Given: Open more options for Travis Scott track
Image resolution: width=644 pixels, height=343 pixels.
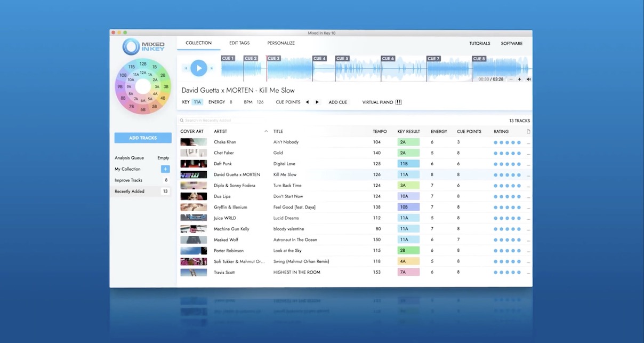Looking at the screenshot, I should [528, 273].
